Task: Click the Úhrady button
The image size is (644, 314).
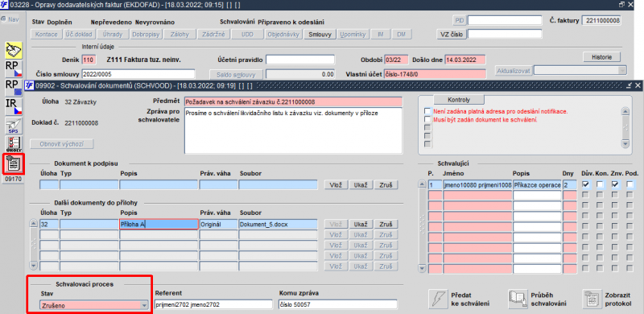Action: click(112, 35)
